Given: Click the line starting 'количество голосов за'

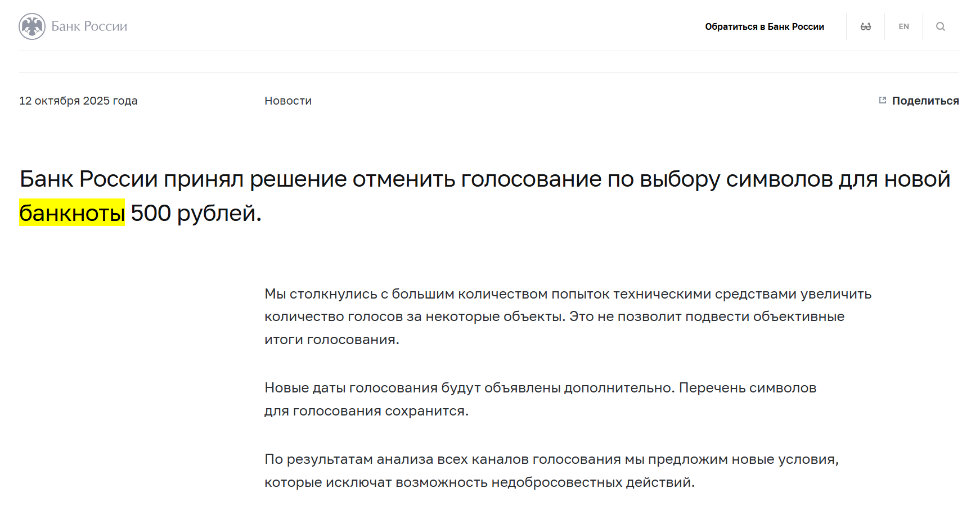Looking at the screenshot, I should pos(554,317).
